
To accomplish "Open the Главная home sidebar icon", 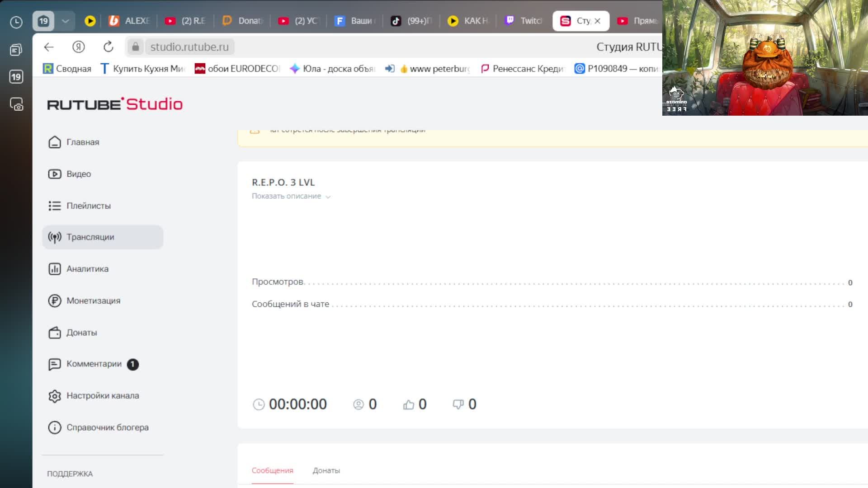I will pyautogui.click(x=55, y=142).
